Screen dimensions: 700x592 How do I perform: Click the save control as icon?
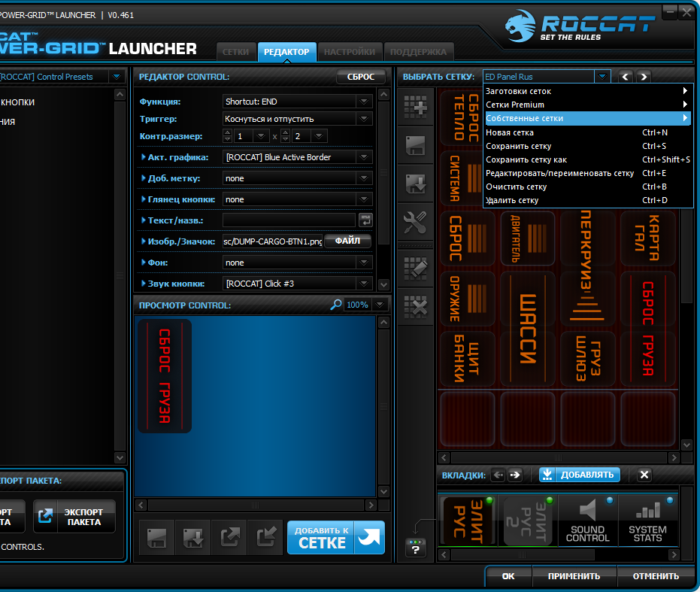click(193, 538)
